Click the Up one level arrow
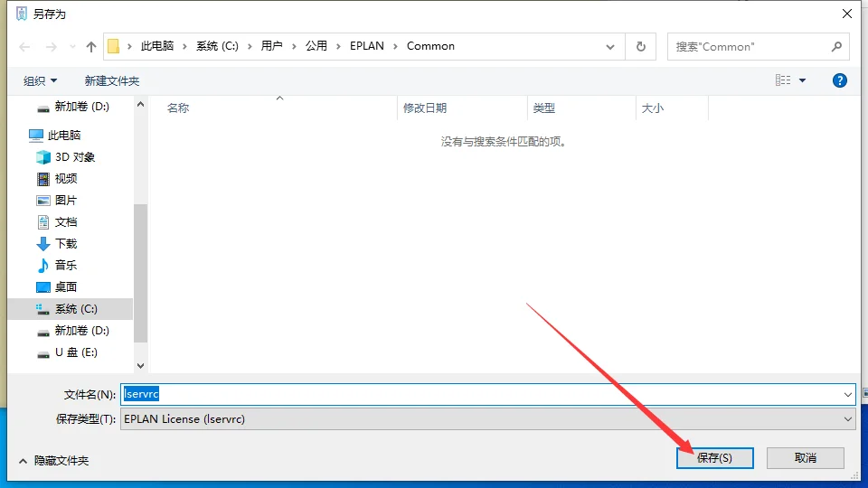The image size is (868, 488). coord(90,46)
